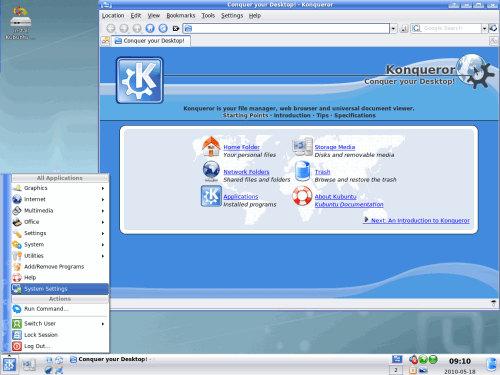Expand the Settings submenu in the K menu
This screenshot has height=375, width=500.
coord(60,233)
